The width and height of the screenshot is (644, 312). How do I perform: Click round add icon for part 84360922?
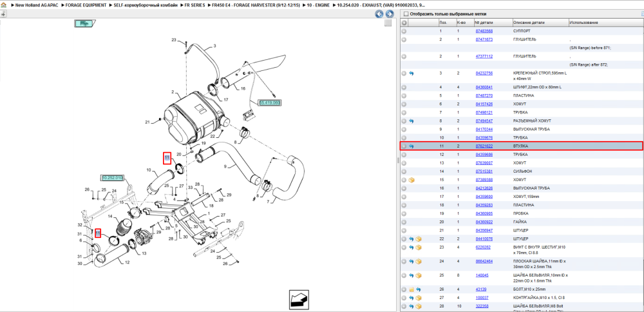pos(404,222)
